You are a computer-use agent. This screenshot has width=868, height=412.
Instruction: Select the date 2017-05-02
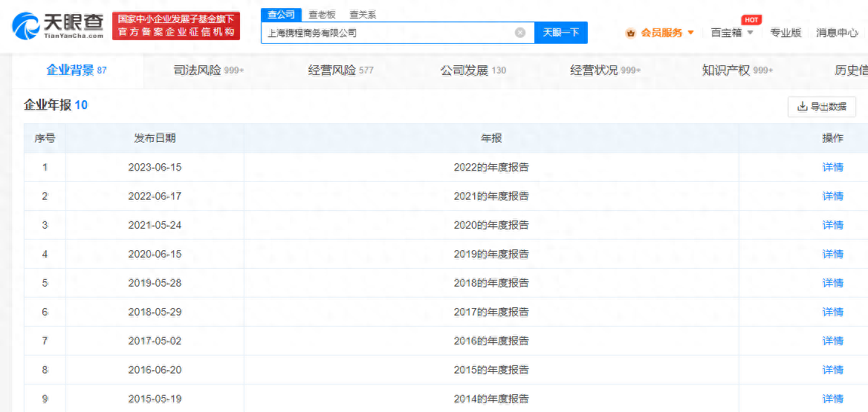pos(155,341)
